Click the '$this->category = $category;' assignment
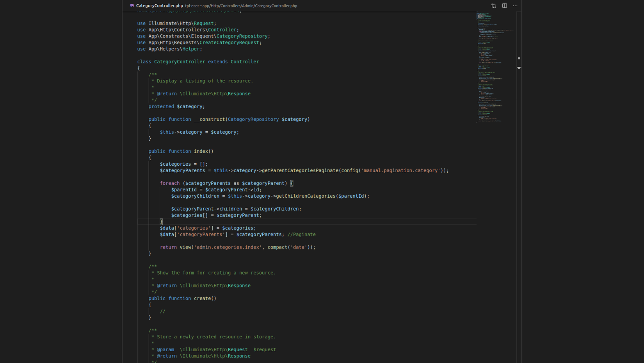The width and height of the screenshot is (644, 363). pos(199,132)
